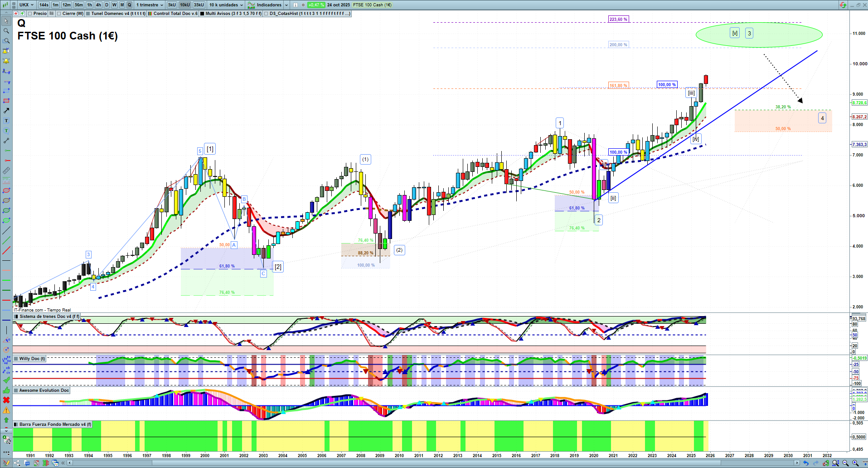
Task: Select the two-point segment line tool
Action: click(x=6, y=141)
